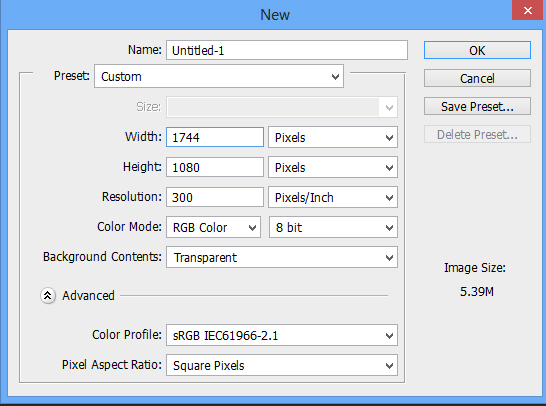Screen dimensions: 546x406
Task: Open Background Contents Transparent dropdown
Action: point(282,257)
